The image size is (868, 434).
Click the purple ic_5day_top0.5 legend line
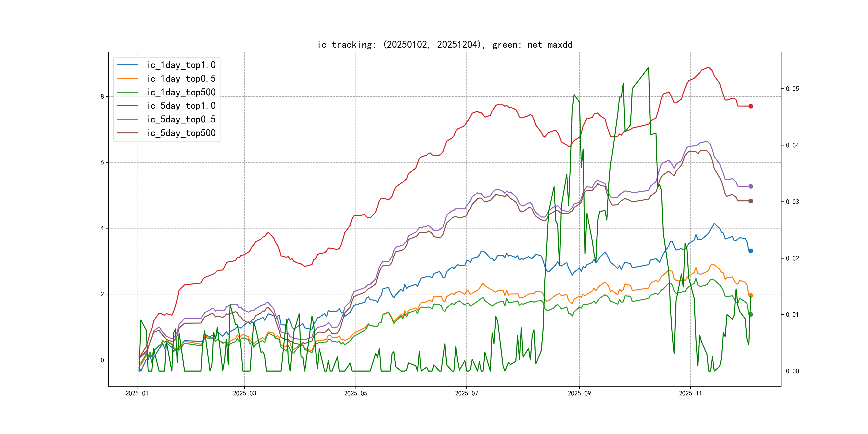click(x=127, y=119)
